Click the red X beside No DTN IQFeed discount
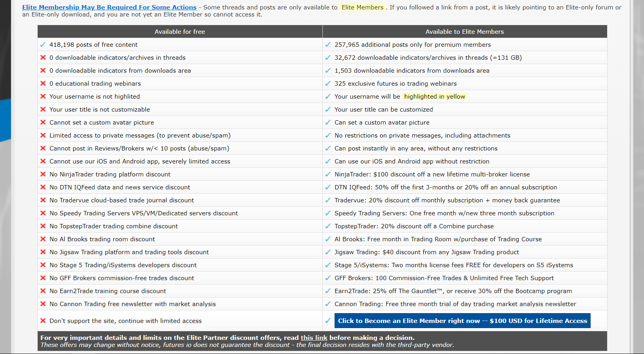Image resolution: width=644 pixels, height=354 pixels. point(43,187)
